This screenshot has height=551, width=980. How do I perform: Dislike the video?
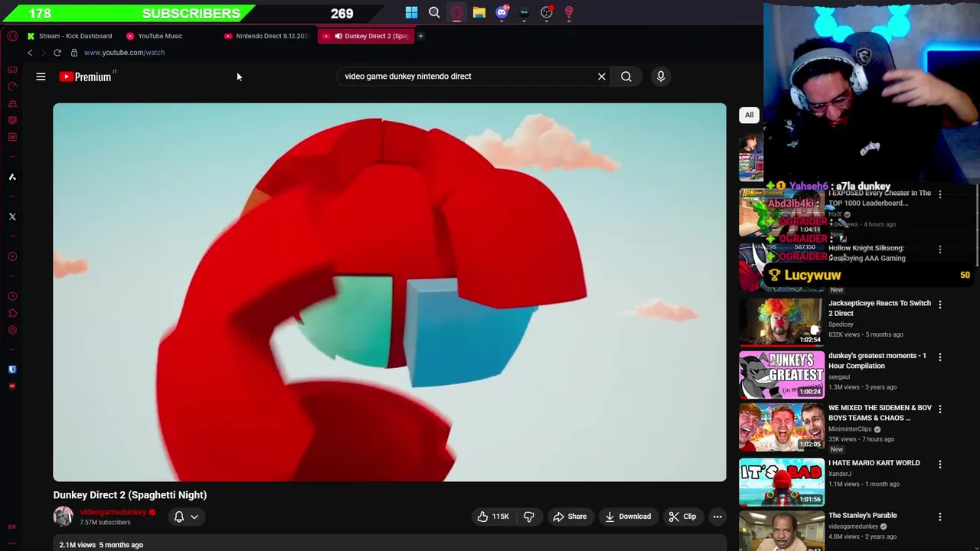pos(529,517)
